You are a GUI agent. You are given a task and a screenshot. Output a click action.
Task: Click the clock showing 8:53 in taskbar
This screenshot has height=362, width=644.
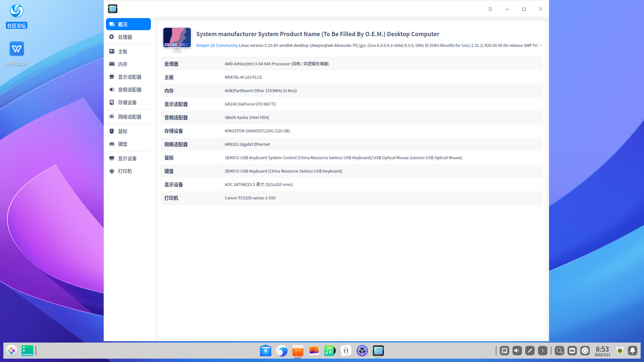602,349
